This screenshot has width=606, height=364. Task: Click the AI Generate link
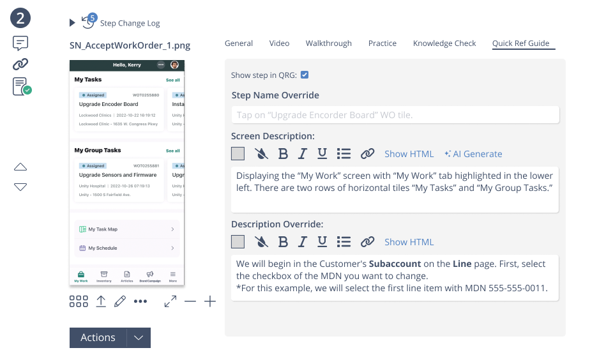coord(473,154)
